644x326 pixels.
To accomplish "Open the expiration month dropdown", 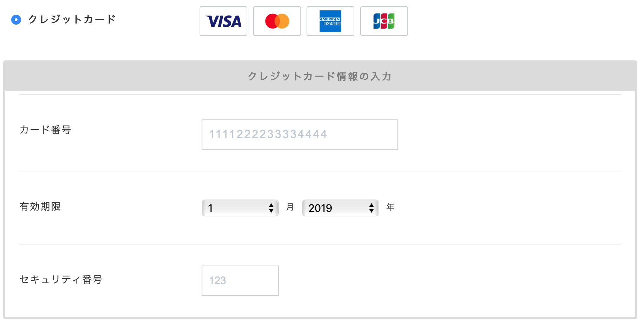I will (x=240, y=208).
